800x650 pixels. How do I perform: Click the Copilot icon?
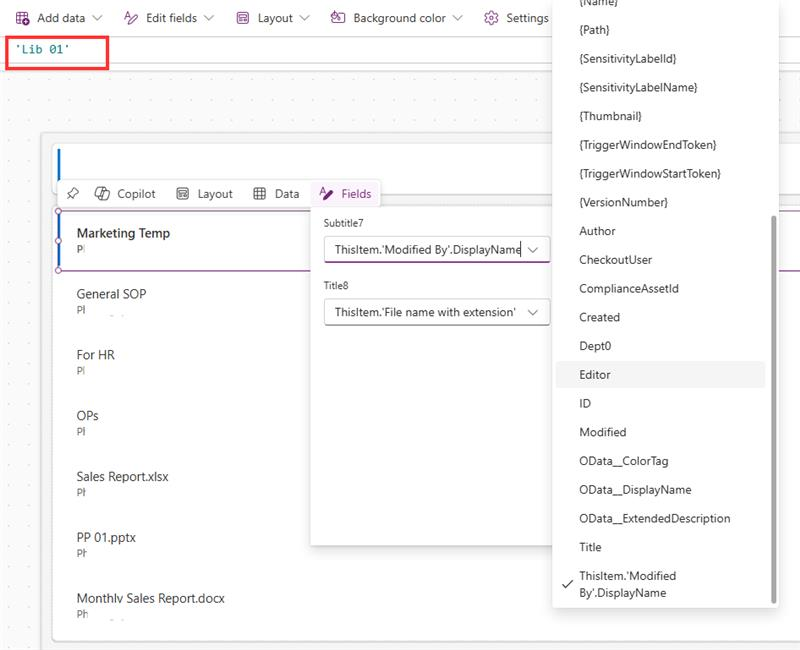(x=102, y=194)
